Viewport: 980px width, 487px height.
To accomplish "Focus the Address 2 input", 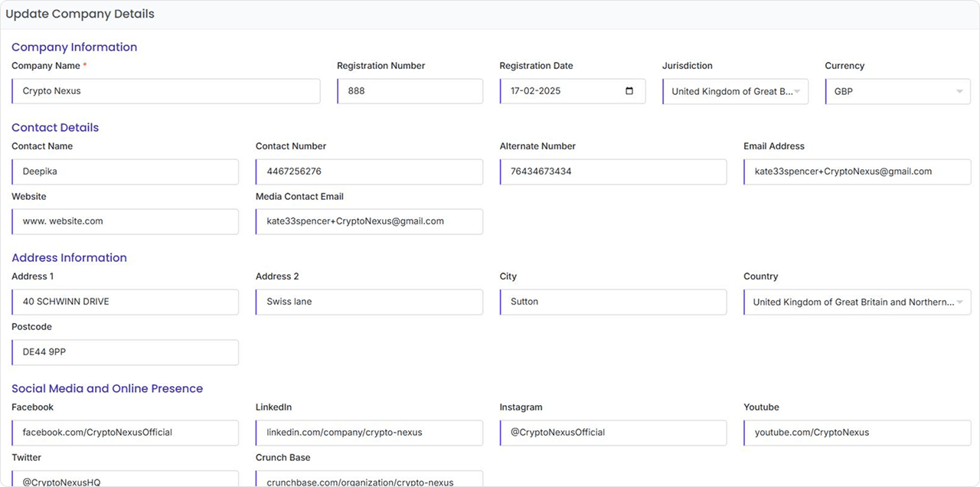I will [369, 302].
